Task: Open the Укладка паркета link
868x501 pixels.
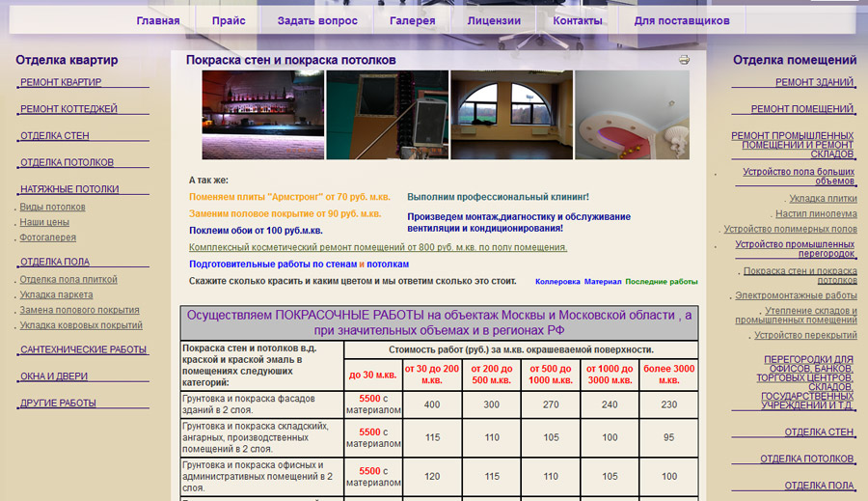Action: [x=56, y=295]
